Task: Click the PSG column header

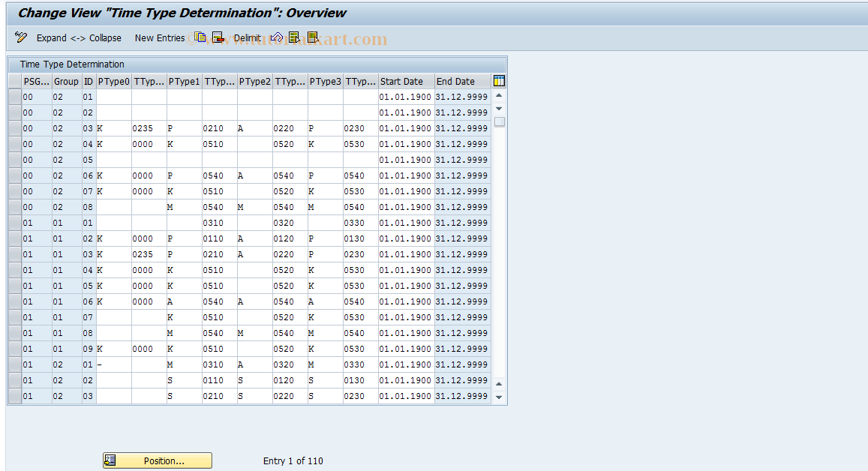Action: 37,81
